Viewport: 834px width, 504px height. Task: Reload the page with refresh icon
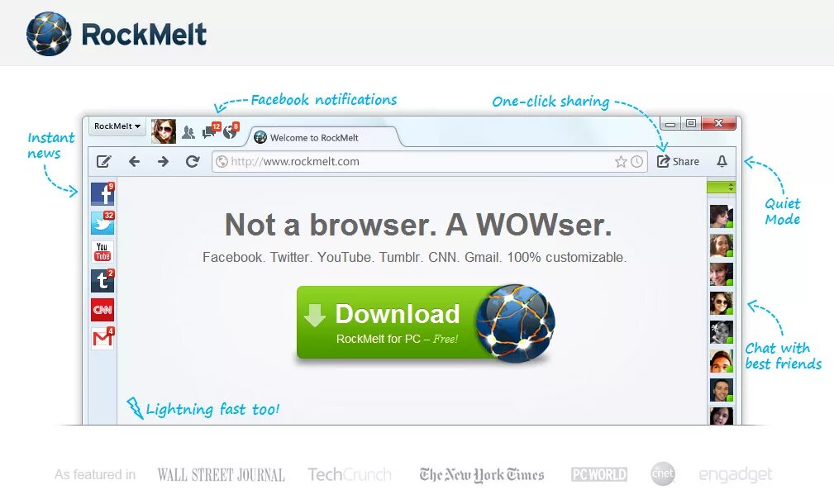point(192,161)
